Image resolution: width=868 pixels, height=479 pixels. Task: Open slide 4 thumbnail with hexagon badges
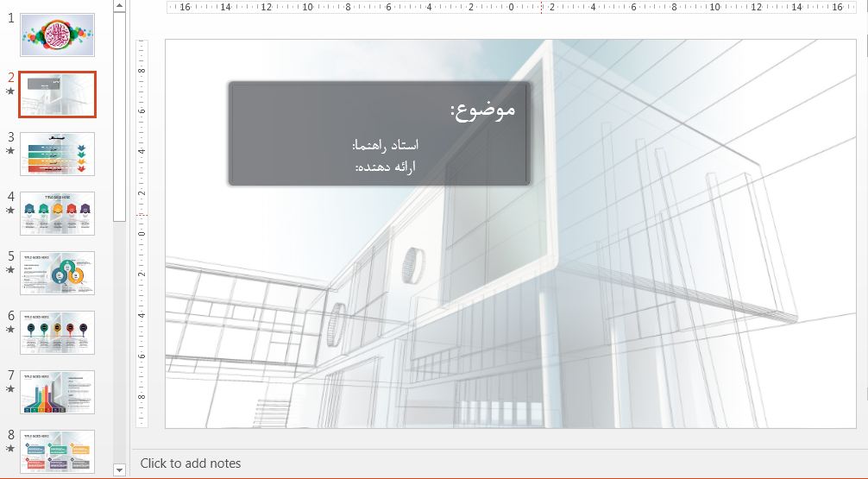57,213
